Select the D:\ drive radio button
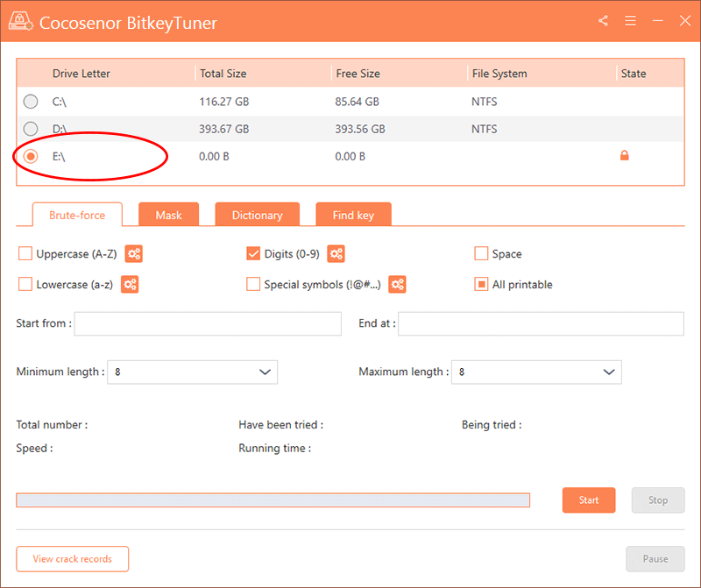 pyautogui.click(x=31, y=129)
